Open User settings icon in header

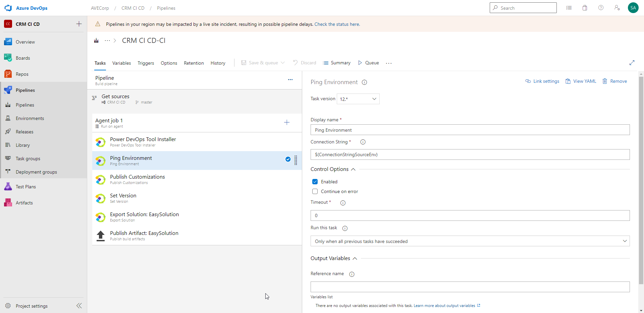point(617,8)
